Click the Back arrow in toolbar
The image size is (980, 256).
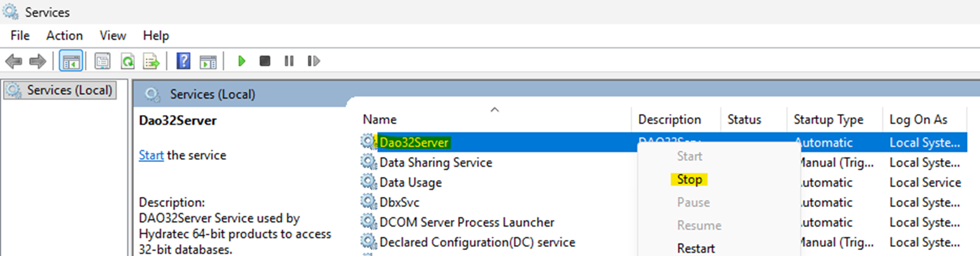13,61
